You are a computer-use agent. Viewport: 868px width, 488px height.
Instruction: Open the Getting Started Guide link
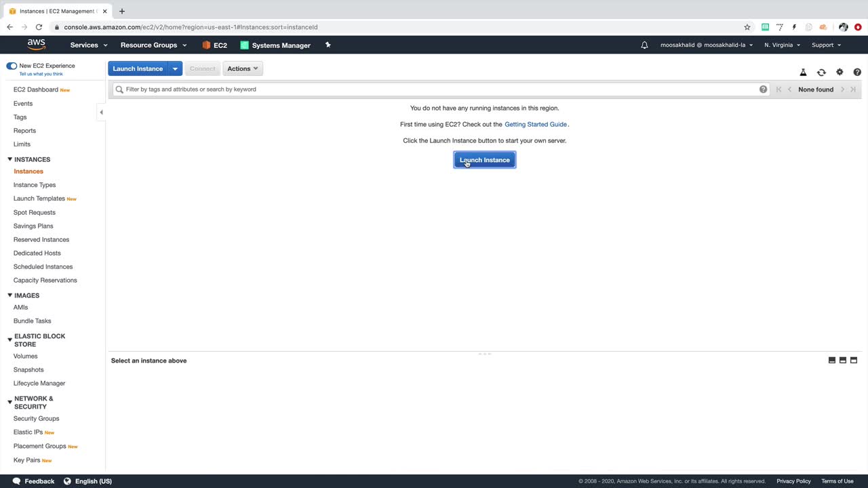click(x=536, y=125)
